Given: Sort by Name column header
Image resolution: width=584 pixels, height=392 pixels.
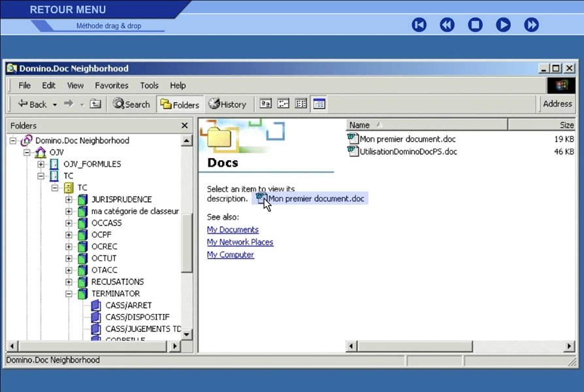Looking at the screenshot, I should click(427, 125).
